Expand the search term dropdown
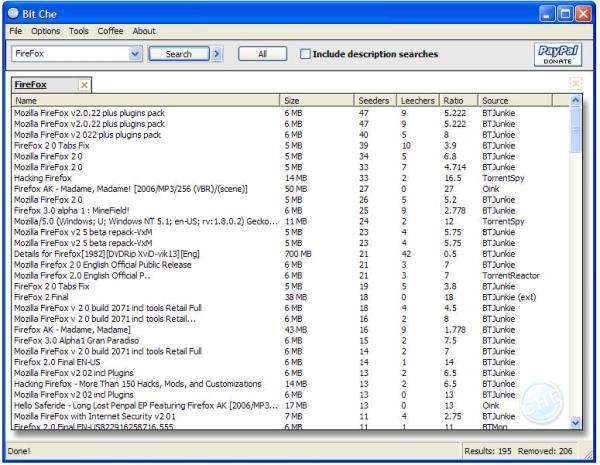The height and width of the screenshot is (465, 600). (135, 54)
